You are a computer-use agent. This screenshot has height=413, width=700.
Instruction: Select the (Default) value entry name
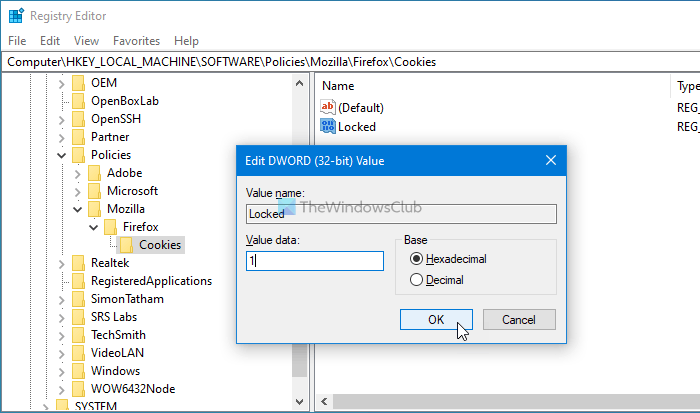click(361, 108)
